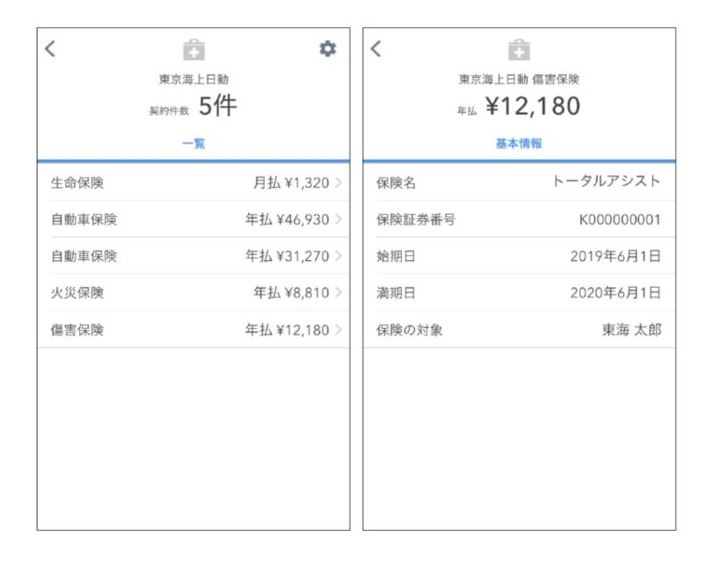Open chevron for 自動車保険 ¥46,930
Screen dimensions: 711x566
338,220
